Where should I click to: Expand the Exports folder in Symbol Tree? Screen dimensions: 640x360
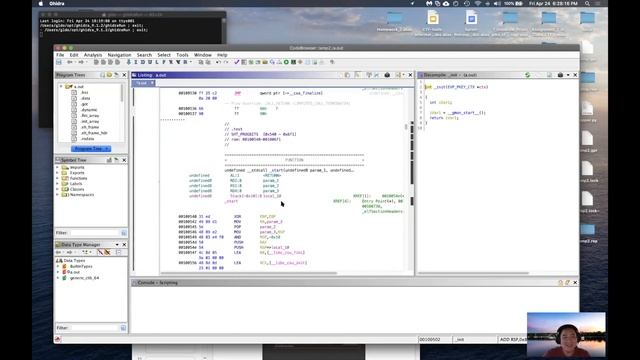tap(58, 173)
